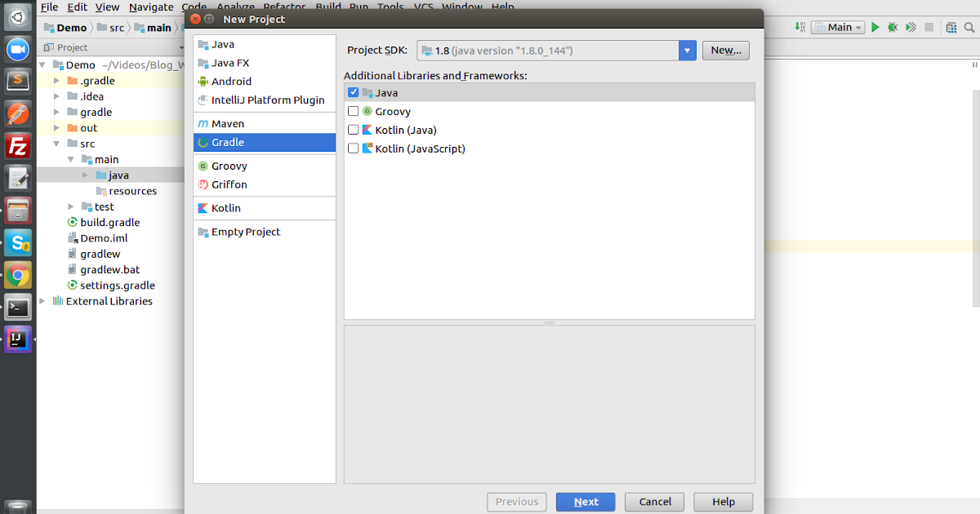Select Empty Project option
This screenshot has height=514, width=980.
[265, 232]
